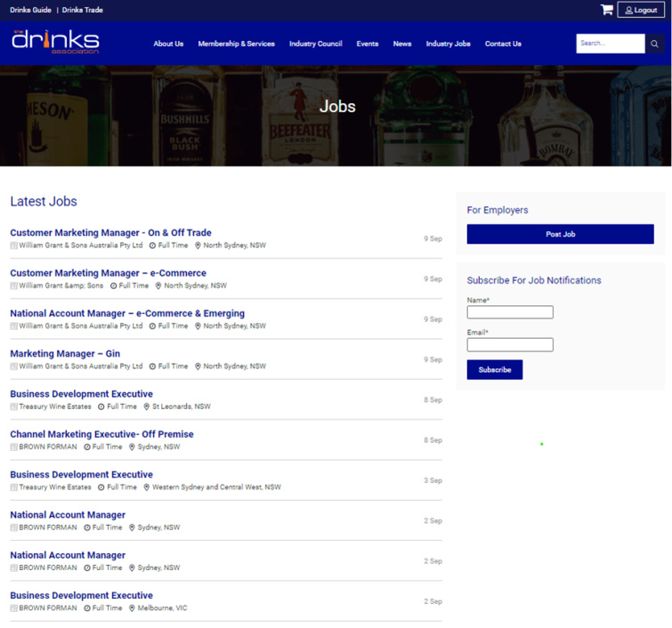Open the Industry Council menu
This screenshot has height=628, width=672.
click(x=315, y=44)
